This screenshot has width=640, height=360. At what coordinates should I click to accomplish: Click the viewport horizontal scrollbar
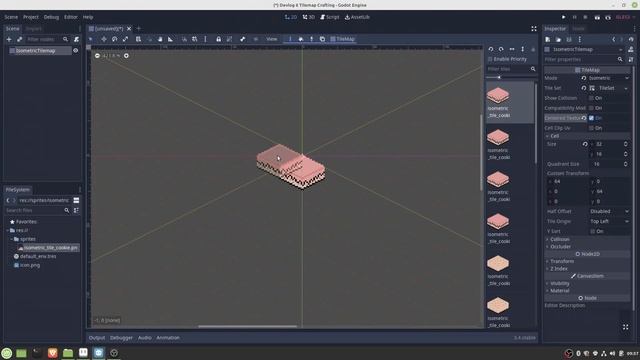247,326
